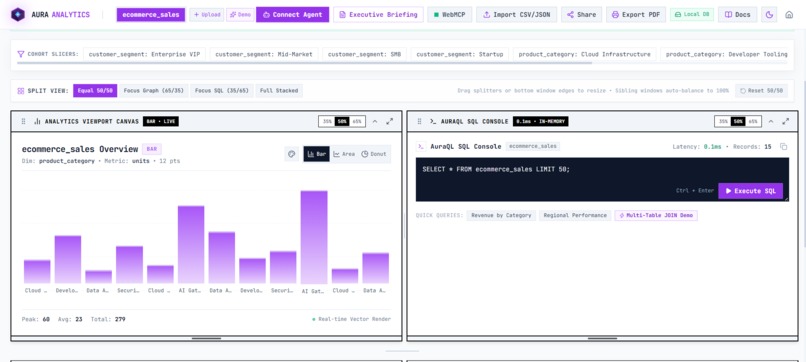
Task: Go to home via house icon
Action: coord(789,14)
